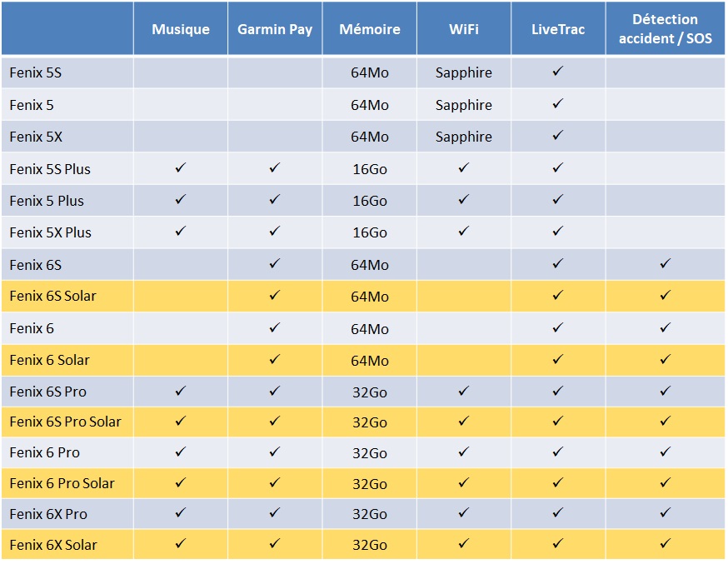
Task: Click the Mémoire column header
Action: tap(369, 29)
